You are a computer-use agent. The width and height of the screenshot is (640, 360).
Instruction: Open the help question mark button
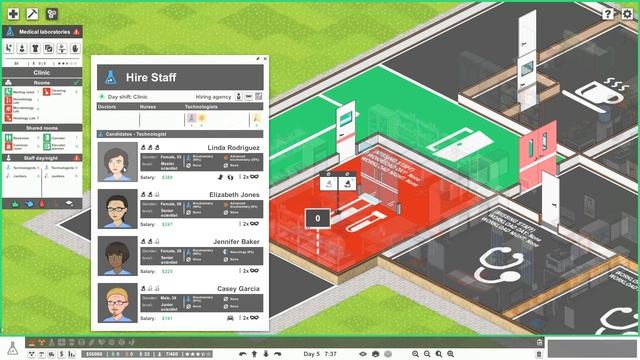[x=608, y=14]
